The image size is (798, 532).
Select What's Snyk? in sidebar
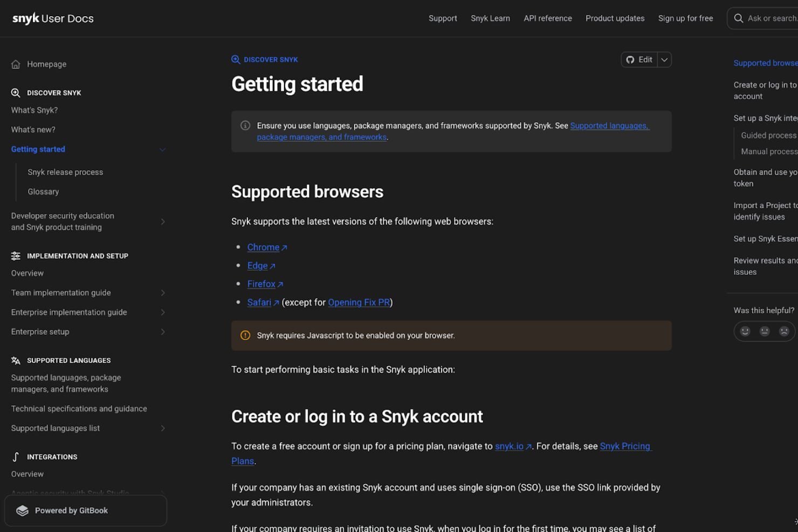pos(35,110)
